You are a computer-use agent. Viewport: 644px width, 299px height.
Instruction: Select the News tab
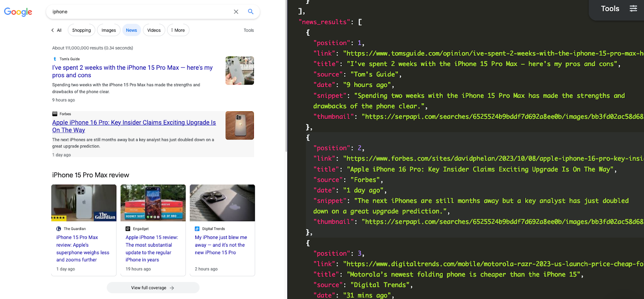132,30
